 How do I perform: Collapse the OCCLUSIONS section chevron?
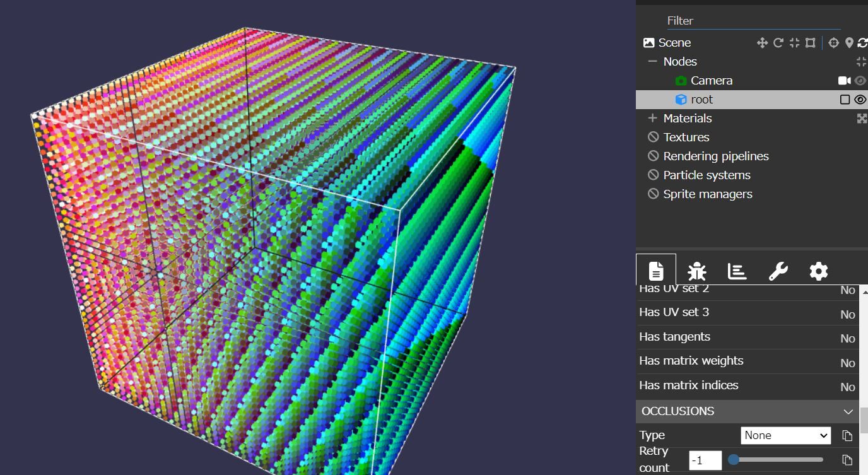848,412
